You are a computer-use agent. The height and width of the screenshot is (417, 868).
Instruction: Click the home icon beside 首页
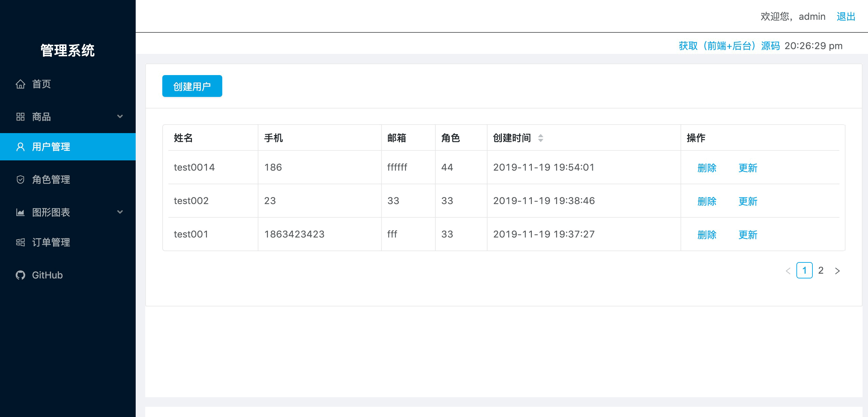20,84
